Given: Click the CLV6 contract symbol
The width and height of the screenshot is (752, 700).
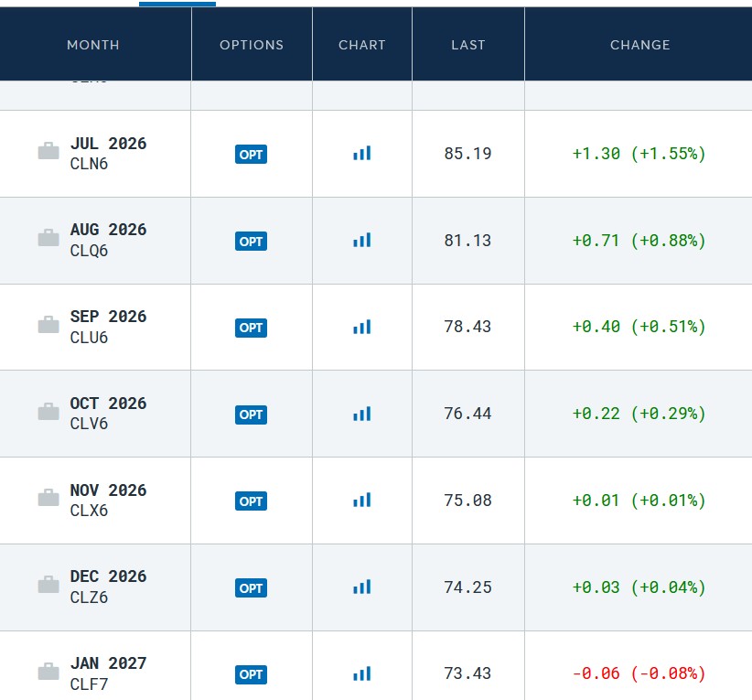Looking at the screenshot, I should 90,424.
